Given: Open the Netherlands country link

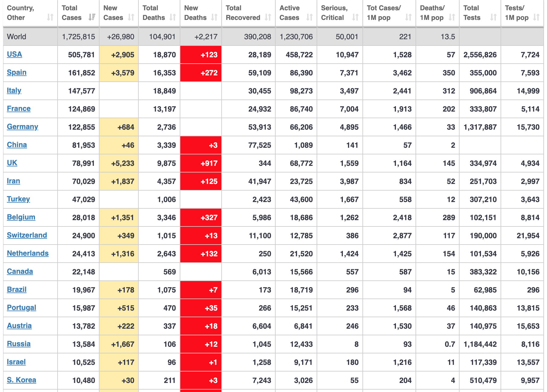Looking at the screenshot, I should 28,253.
